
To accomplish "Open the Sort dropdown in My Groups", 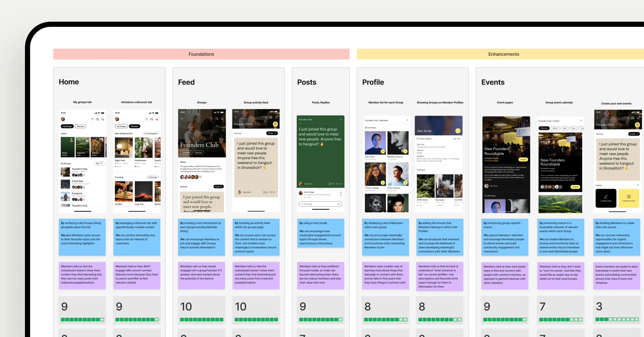I will coord(99,163).
